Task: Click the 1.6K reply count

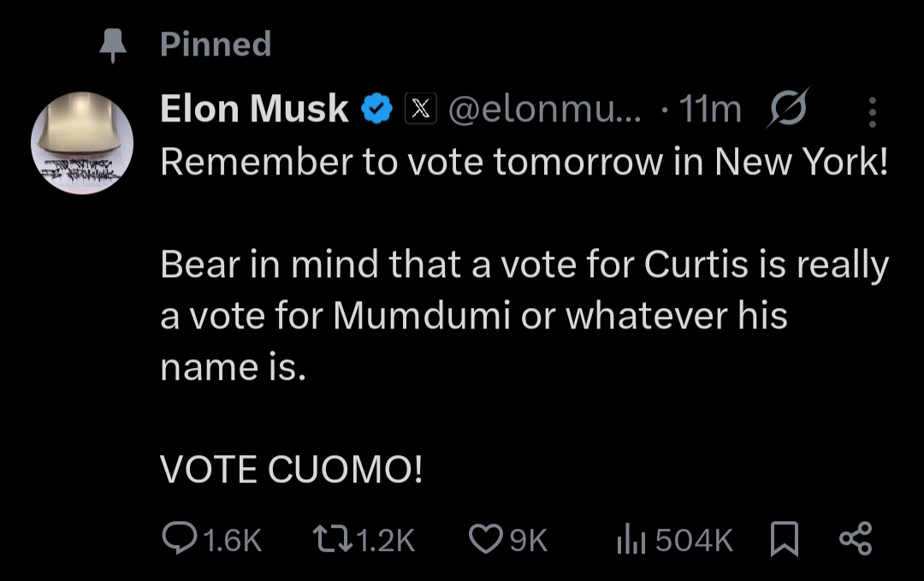Action: [x=233, y=540]
